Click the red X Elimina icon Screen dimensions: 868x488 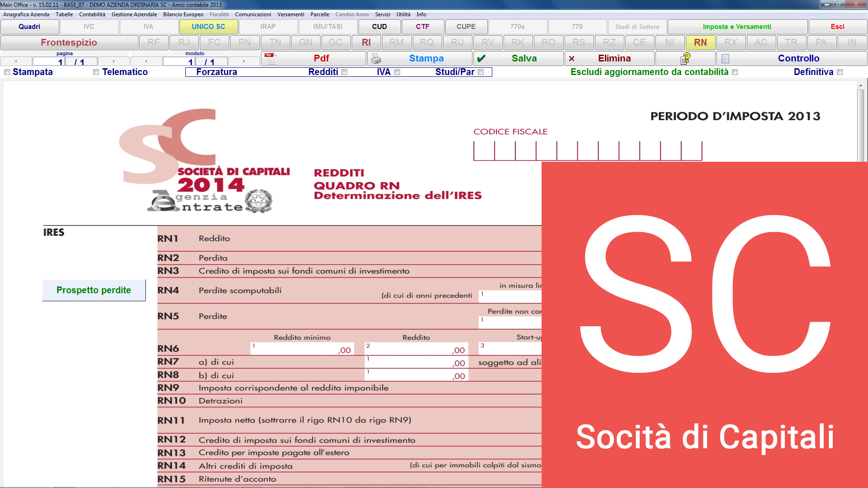click(x=572, y=59)
